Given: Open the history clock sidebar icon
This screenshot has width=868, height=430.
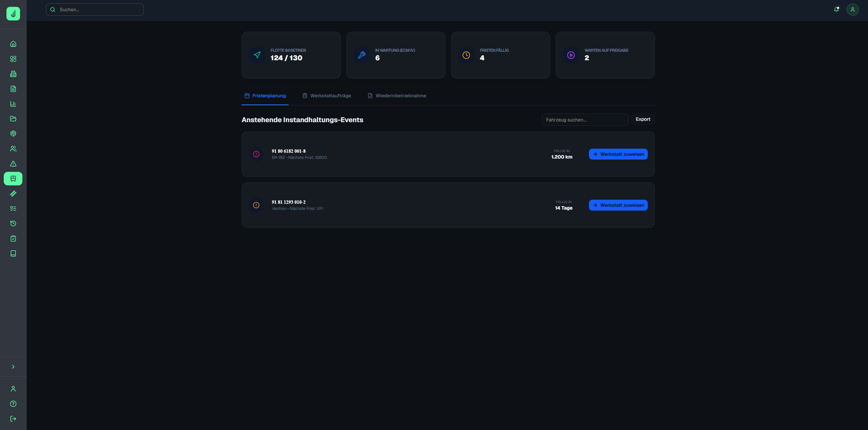Looking at the screenshot, I should 13,224.
